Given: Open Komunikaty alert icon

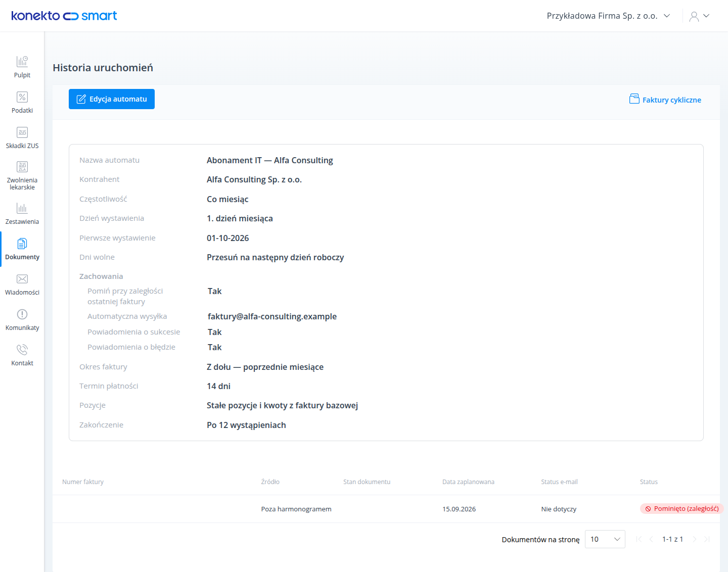Looking at the screenshot, I should point(22,314).
